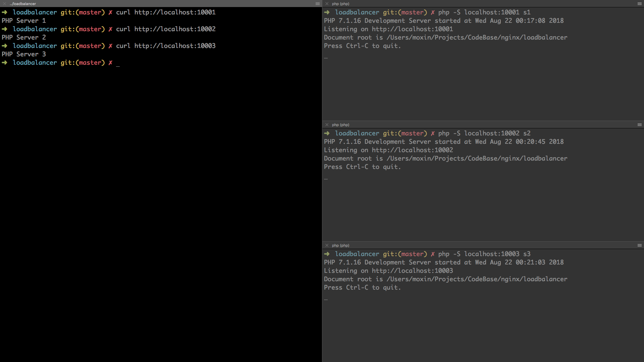Open hamburger menu of port 10002 pane

click(639, 125)
